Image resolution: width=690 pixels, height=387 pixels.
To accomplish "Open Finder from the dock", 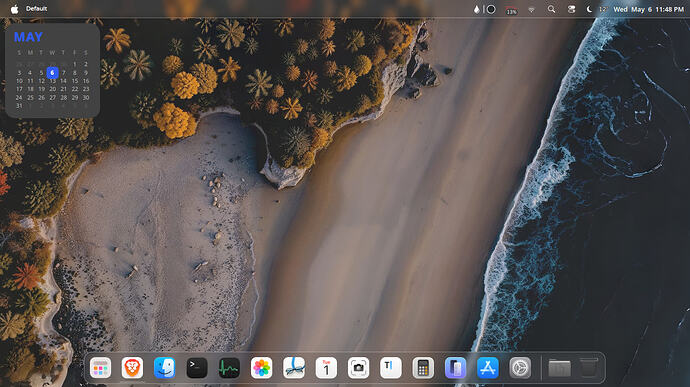I will [x=165, y=368].
